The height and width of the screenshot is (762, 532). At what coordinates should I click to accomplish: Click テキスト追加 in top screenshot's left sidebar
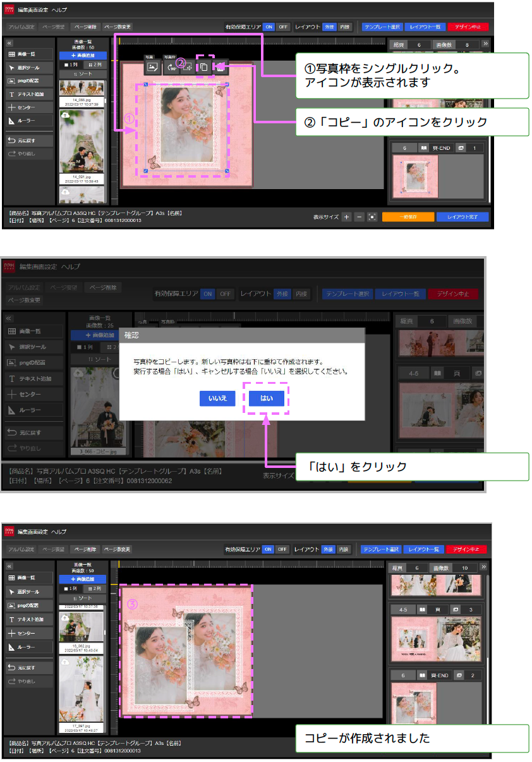pyautogui.click(x=29, y=94)
